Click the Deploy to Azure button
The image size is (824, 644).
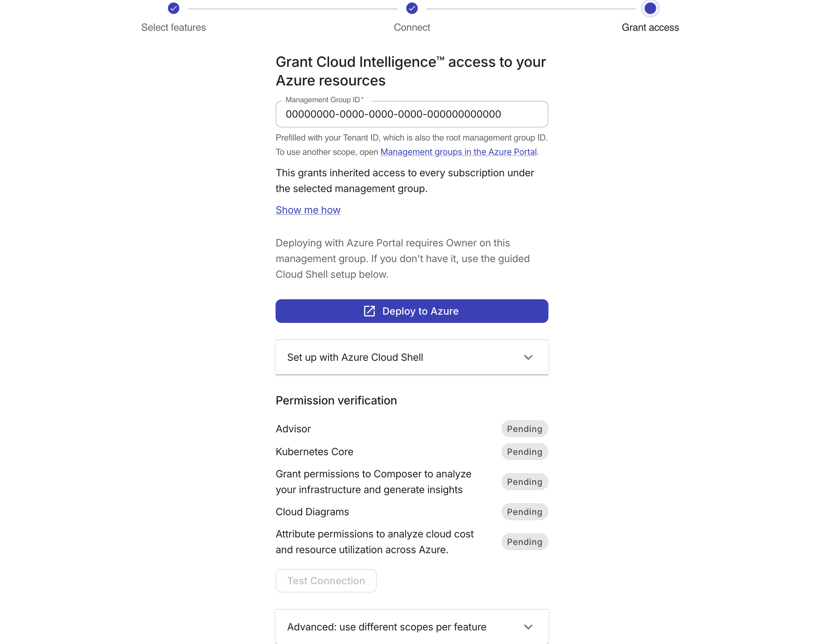[412, 311]
